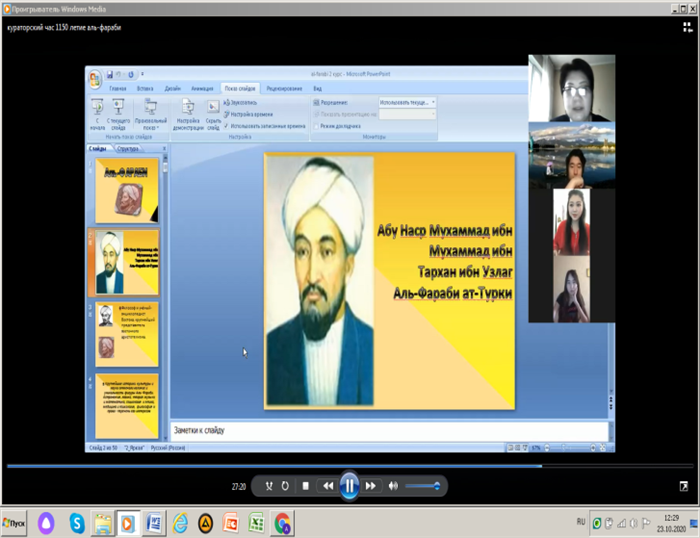Turn on shuffle in the media player
Image resolution: width=700 pixels, height=538 pixels.
(x=268, y=486)
